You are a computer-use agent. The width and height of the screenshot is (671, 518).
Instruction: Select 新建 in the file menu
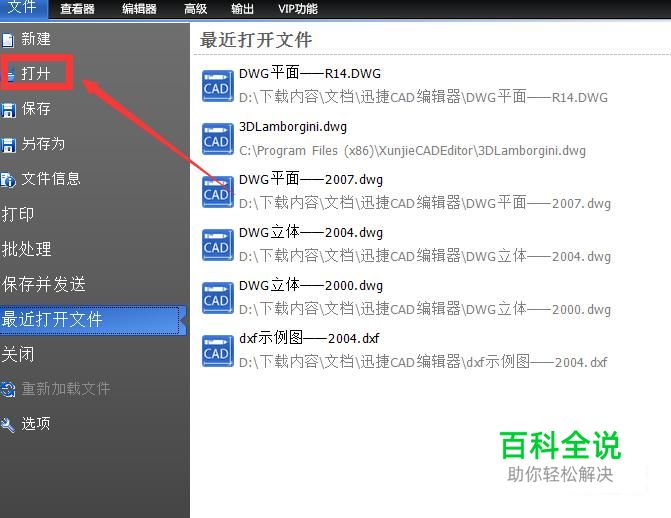click(36, 39)
